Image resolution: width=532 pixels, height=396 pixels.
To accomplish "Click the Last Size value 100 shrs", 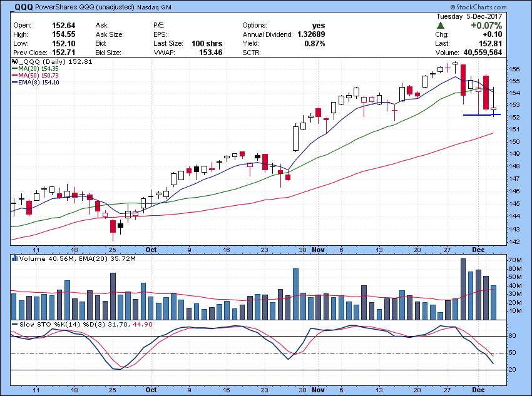I will point(207,43).
